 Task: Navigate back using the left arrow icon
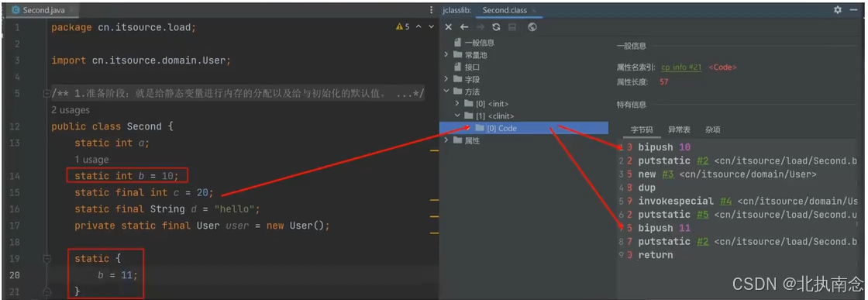pos(464,26)
